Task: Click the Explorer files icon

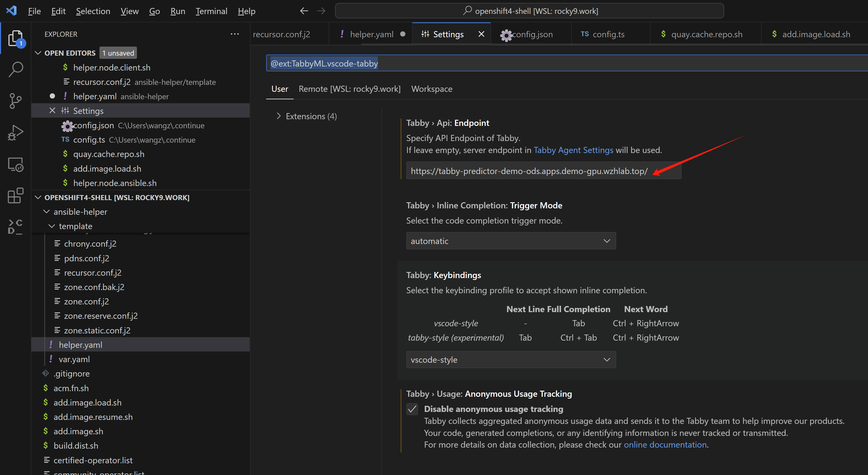Action: pos(15,38)
